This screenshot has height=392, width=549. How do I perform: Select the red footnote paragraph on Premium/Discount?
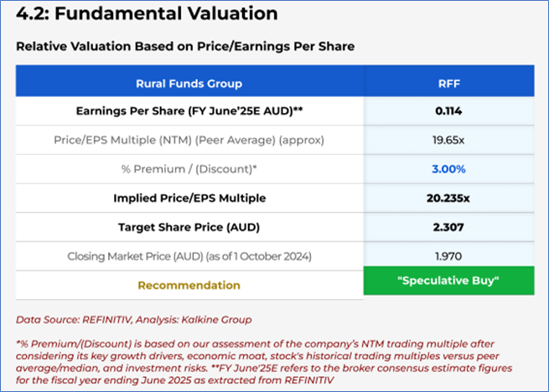click(268, 362)
